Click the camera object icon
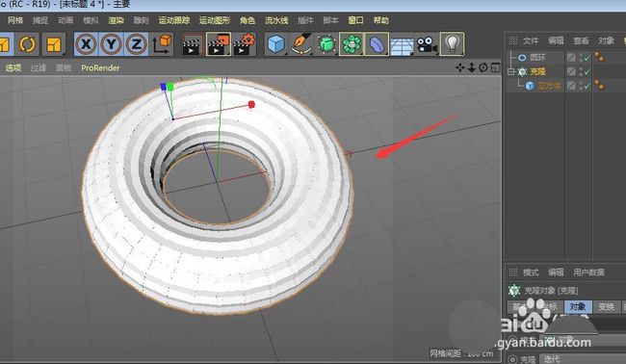The image size is (626, 364). [427, 44]
